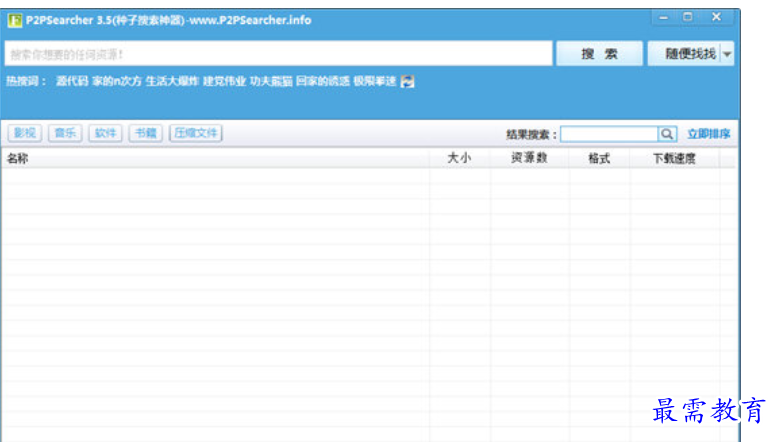Filter results by 书籍 category
This screenshot has height=442, width=774.
pyautogui.click(x=146, y=133)
